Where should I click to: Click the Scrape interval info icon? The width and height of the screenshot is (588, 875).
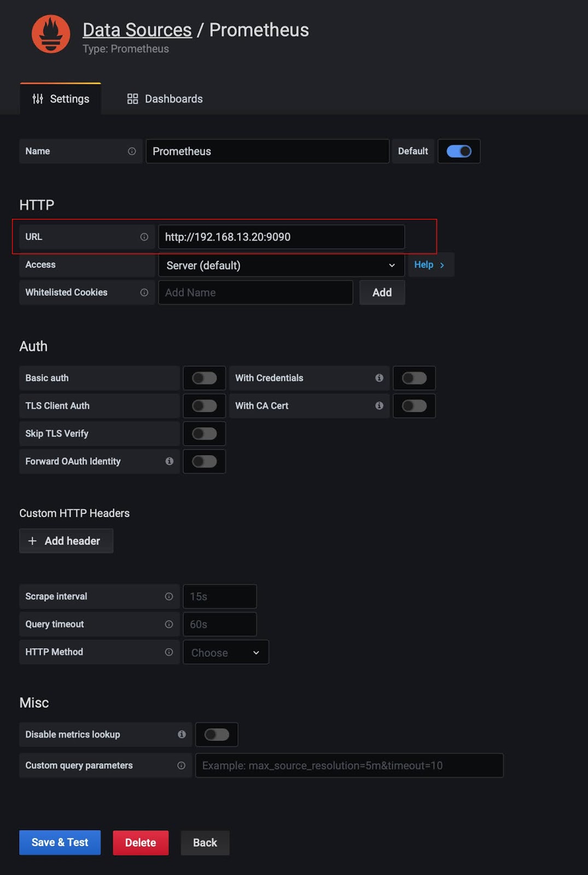pos(169,597)
